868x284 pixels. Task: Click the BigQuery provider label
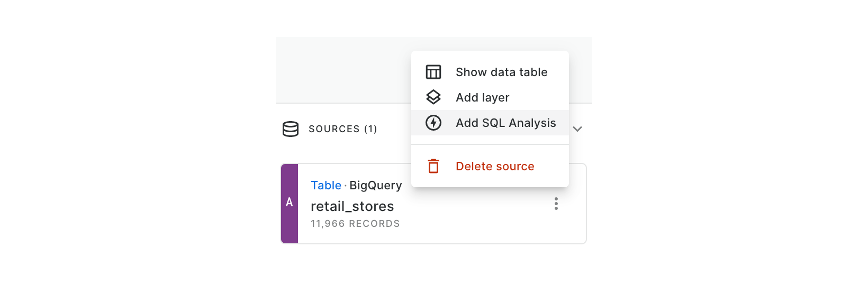376,186
